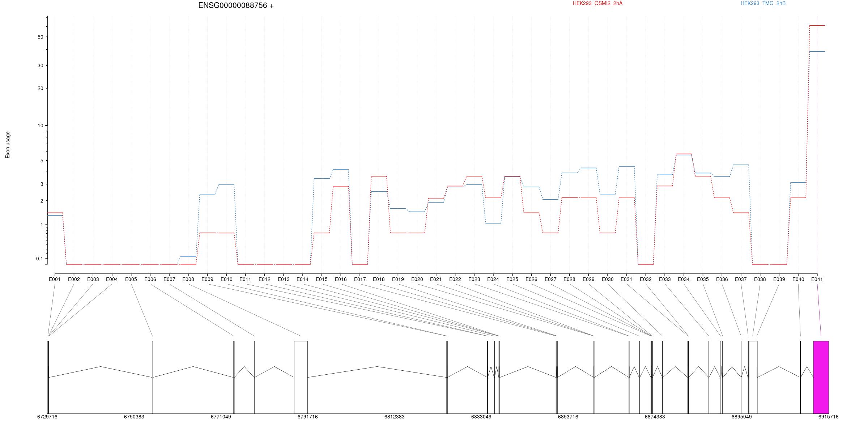868x434 pixels.
Task: Click the blue E041 usage segment
Action: coord(817,51)
